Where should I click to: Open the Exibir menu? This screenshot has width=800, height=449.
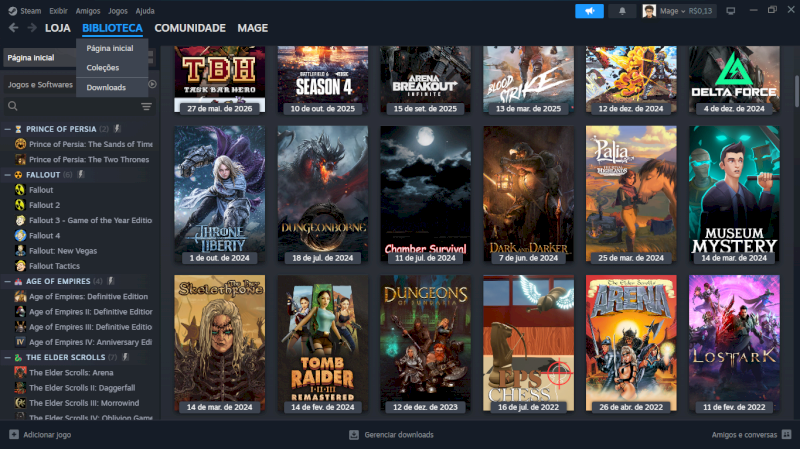(x=58, y=11)
